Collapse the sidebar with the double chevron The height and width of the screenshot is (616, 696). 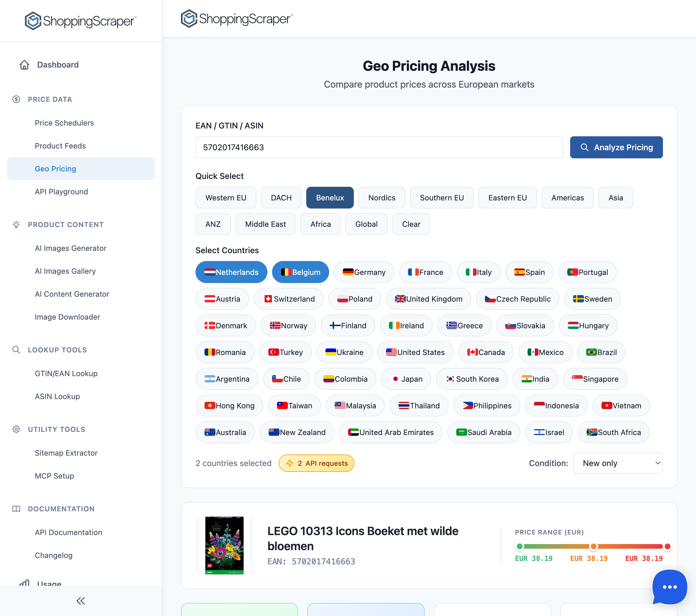pyautogui.click(x=81, y=601)
